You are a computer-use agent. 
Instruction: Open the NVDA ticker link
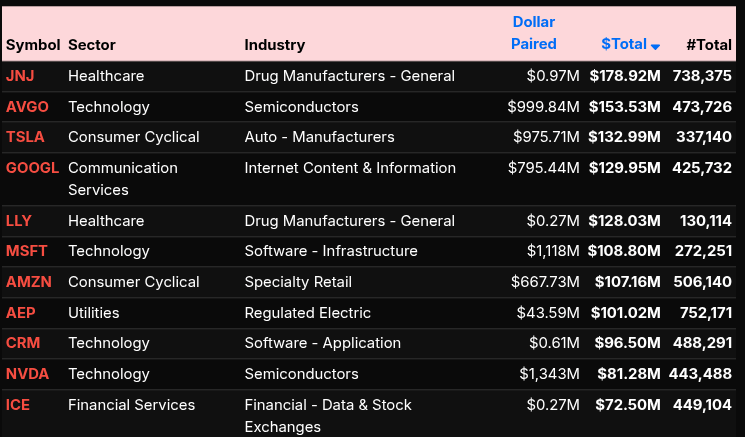click(27, 374)
